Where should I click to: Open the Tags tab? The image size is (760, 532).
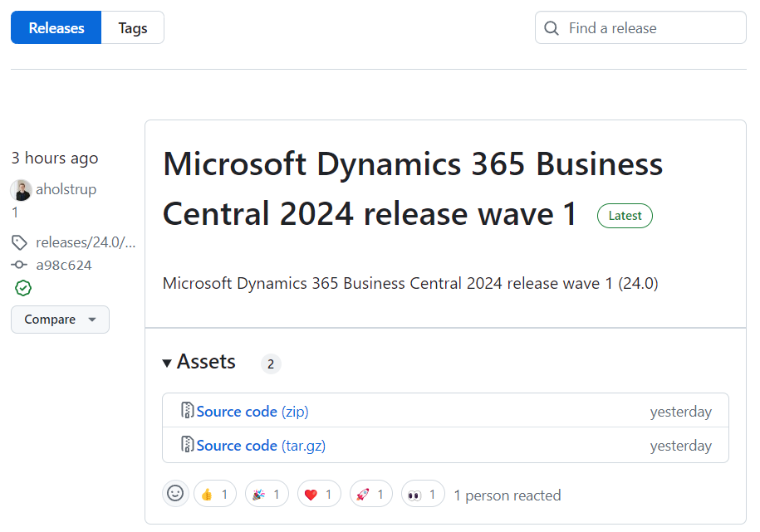coord(133,27)
